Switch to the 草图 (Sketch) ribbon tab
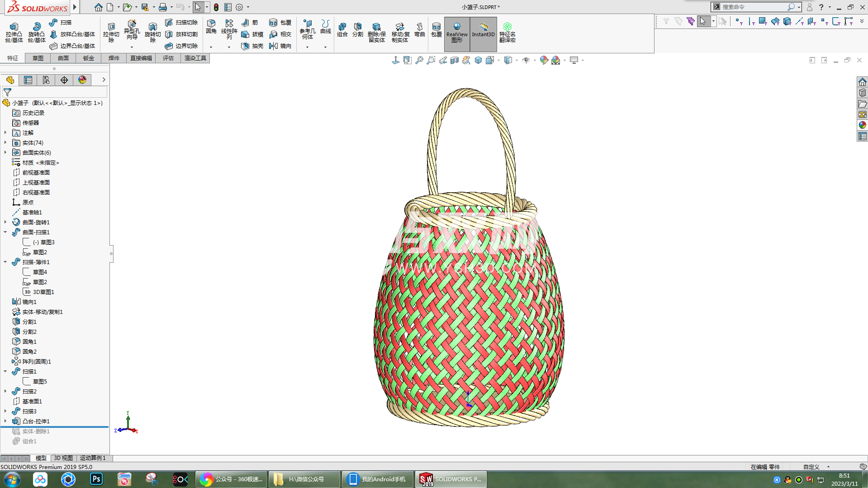868x488 pixels. 38,58
